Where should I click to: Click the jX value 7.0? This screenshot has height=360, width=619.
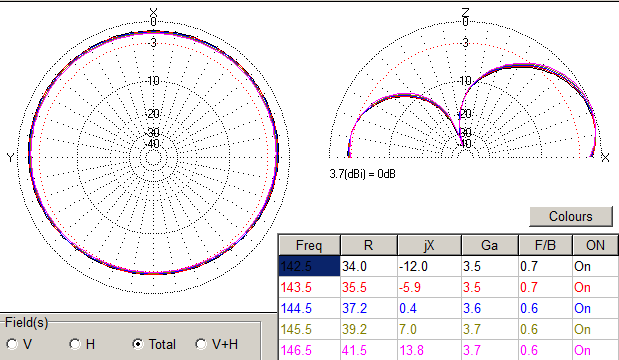[x=429, y=329]
